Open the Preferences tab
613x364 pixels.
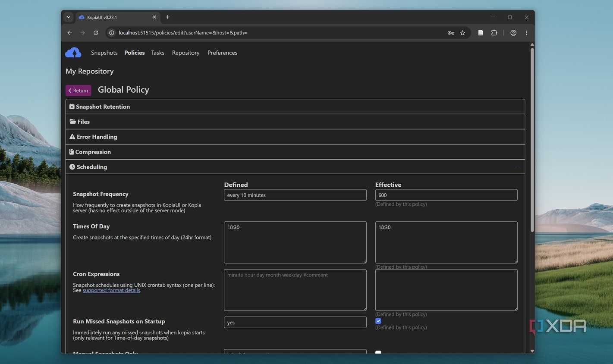(x=222, y=53)
